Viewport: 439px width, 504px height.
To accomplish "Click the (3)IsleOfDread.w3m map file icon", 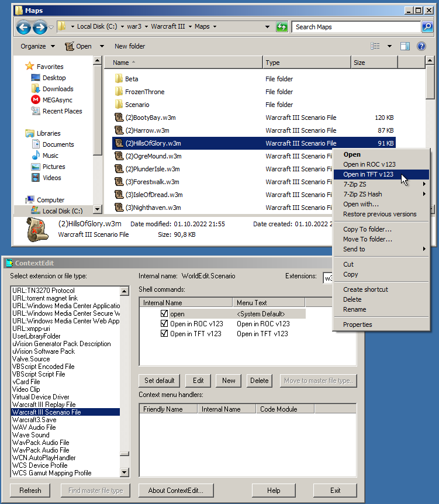I will pyautogui.click(x=119, y=195).
